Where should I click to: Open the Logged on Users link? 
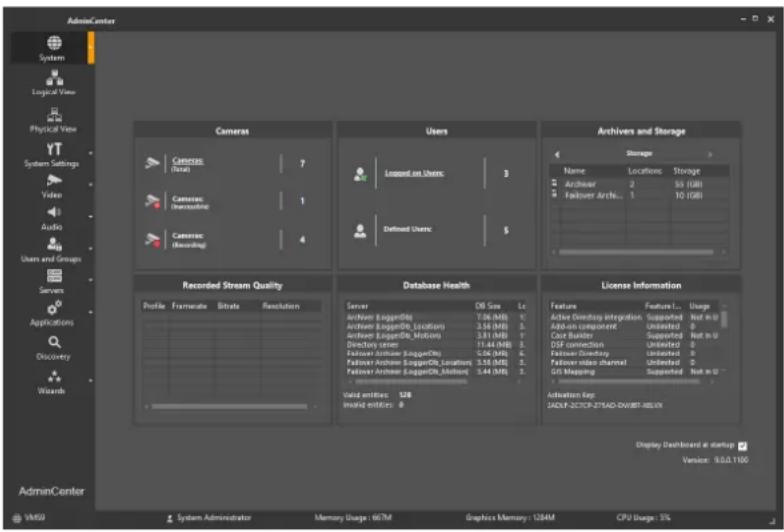pos(414,173)
